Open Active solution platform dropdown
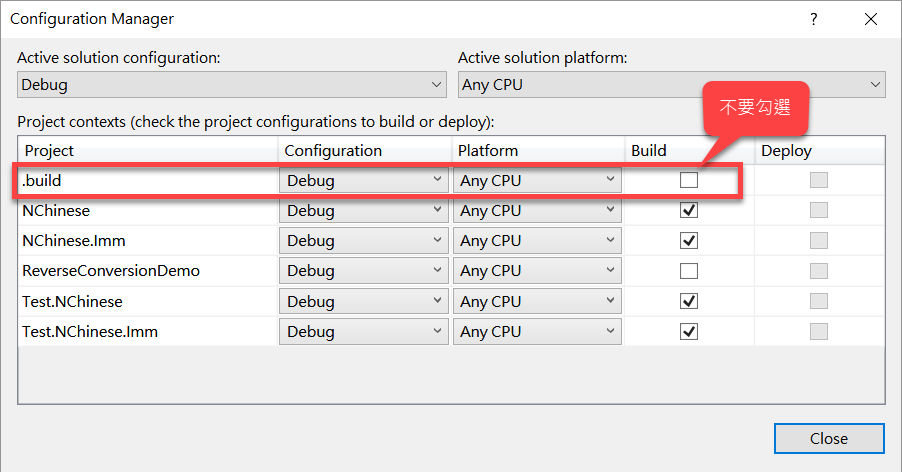902x472 pixels. point(671,85)
